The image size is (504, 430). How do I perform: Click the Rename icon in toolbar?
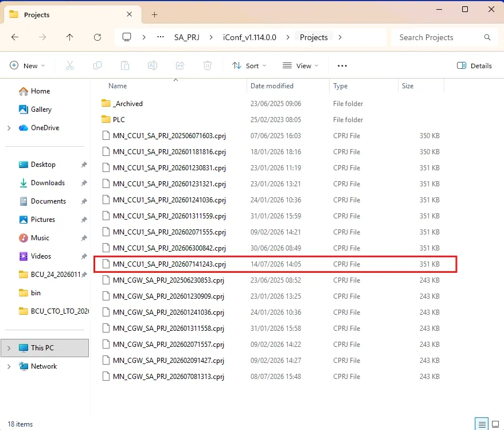tap(153, 65)
